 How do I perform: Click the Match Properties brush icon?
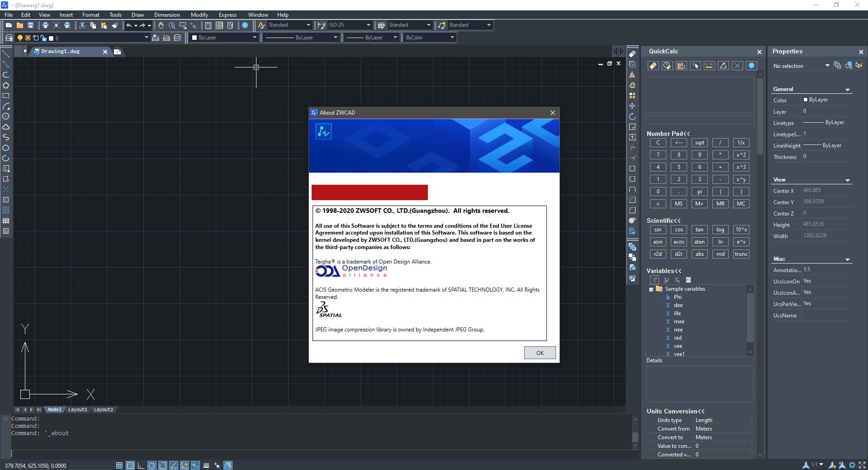pos(115,25)
